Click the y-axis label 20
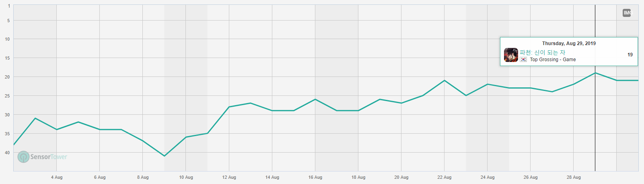644x184 pixels. [x=7, y=77]
